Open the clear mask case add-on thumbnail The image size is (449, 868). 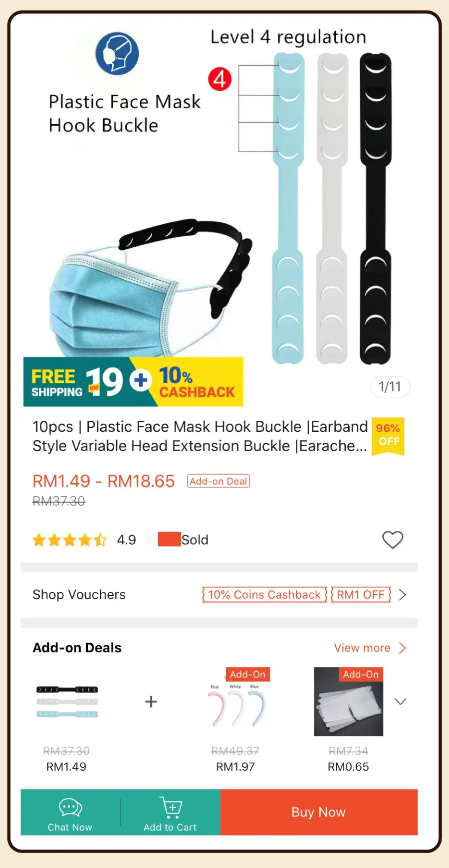349,701
